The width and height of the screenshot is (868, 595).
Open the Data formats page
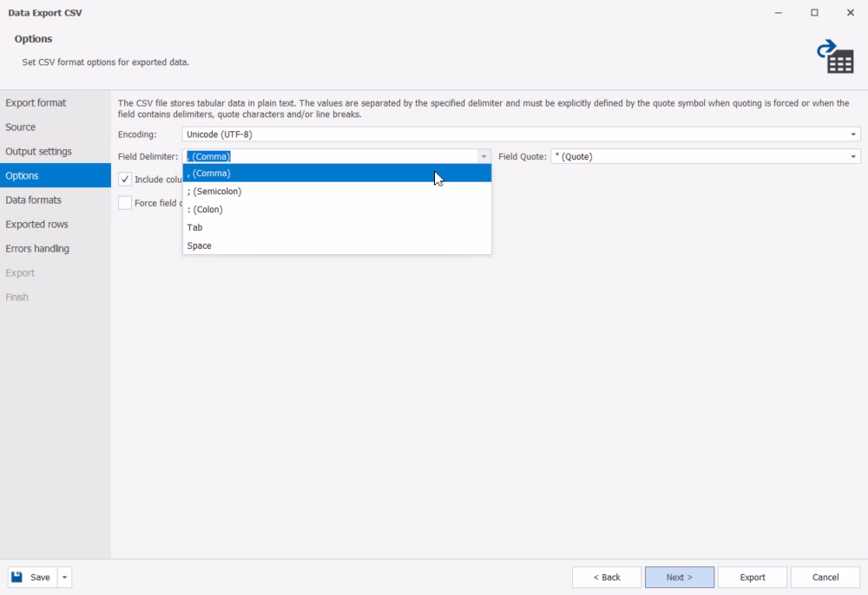pos(56,200)
